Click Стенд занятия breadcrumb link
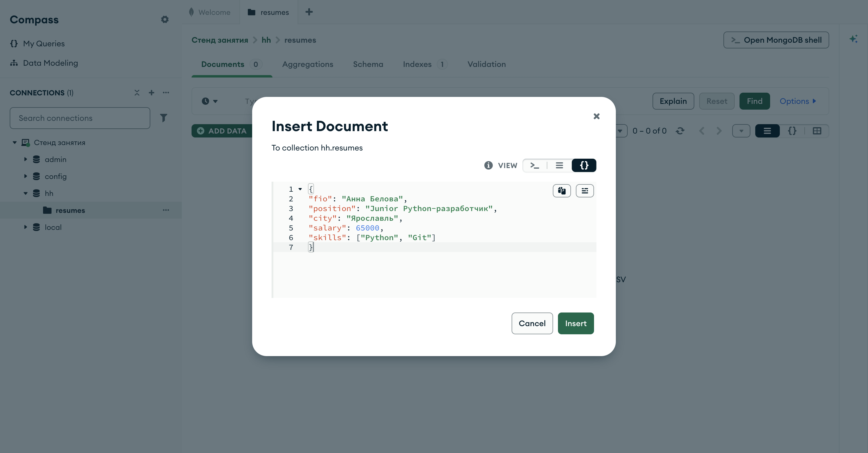 coord(220,40)
